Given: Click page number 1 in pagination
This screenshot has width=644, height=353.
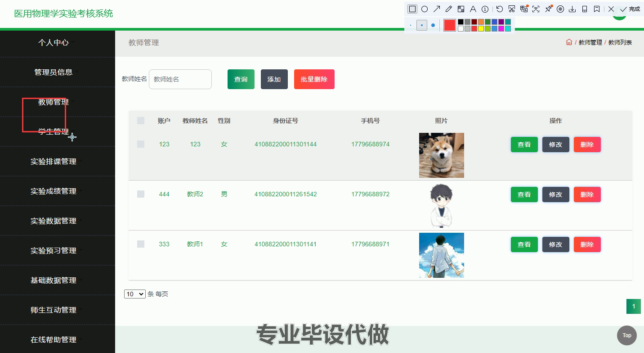Looking at the screenshot, I should coord(634,307).
